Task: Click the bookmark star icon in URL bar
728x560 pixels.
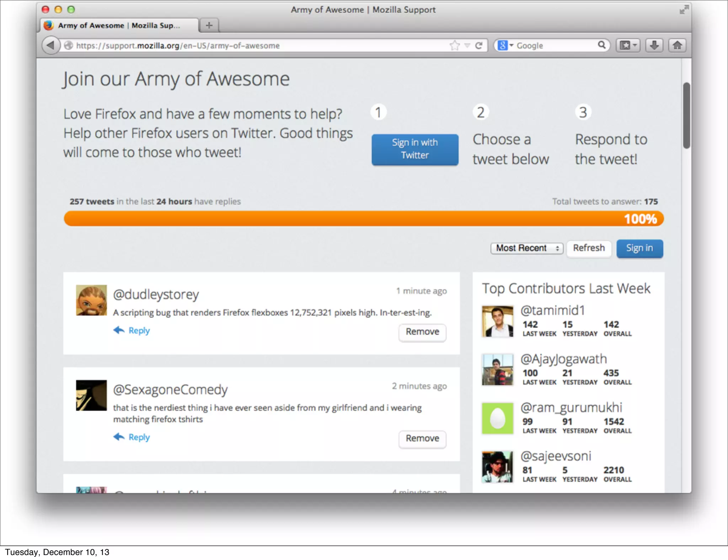Action: [454, 45]
